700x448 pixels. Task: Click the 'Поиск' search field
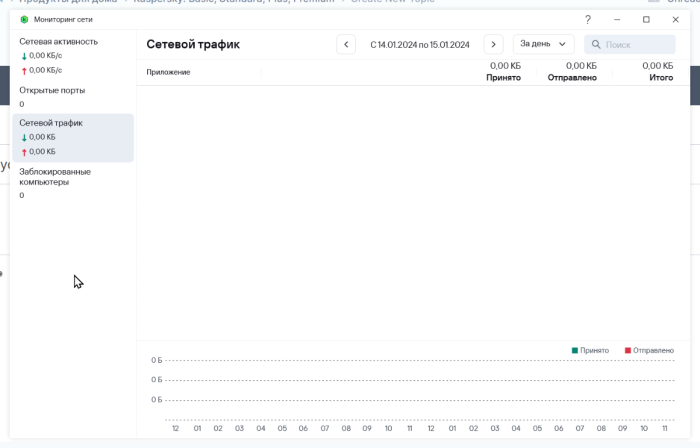[x=629, y=45]
